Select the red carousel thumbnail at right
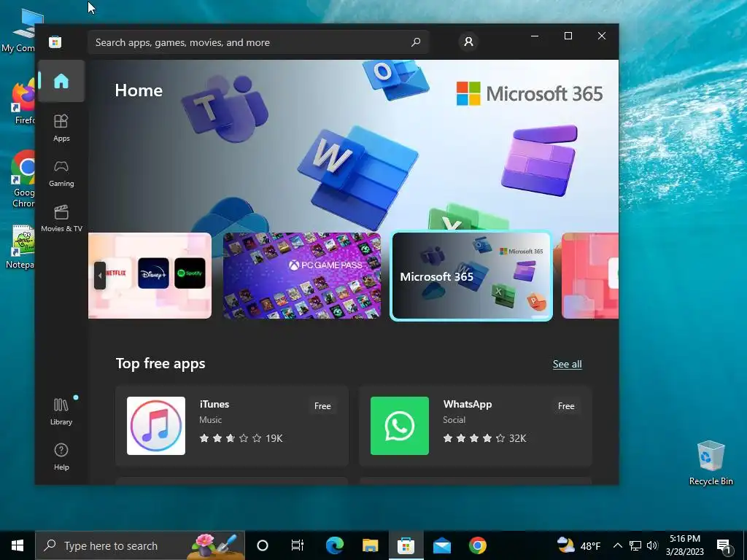The height and width of the screenshot is (560, 747). [x=590, y=275]
